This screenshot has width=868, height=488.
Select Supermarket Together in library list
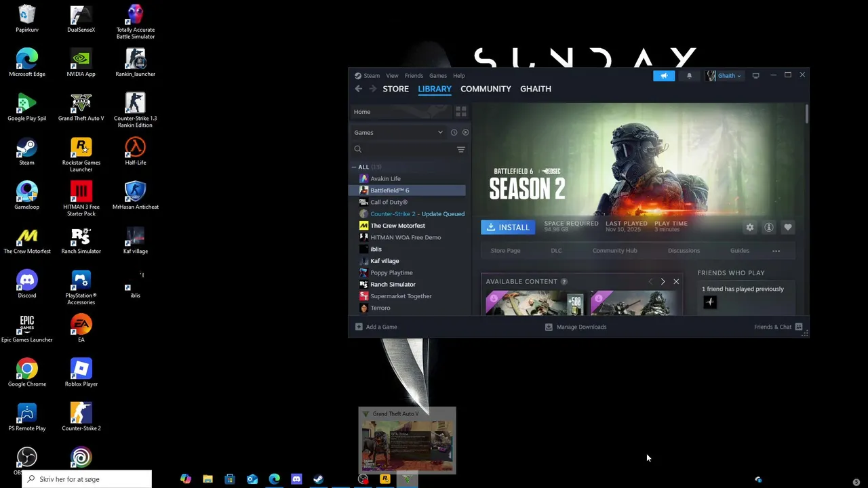tap(408, 296)
